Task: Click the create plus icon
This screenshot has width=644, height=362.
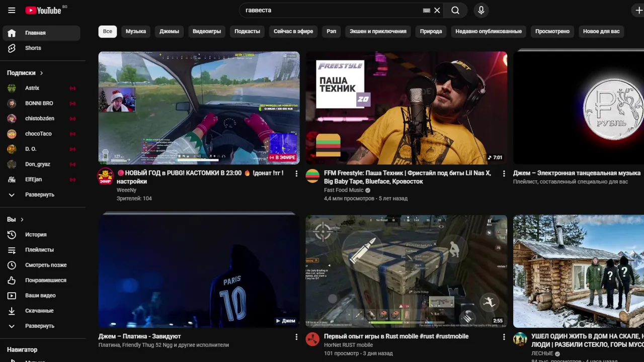Action: coord(639,10)
